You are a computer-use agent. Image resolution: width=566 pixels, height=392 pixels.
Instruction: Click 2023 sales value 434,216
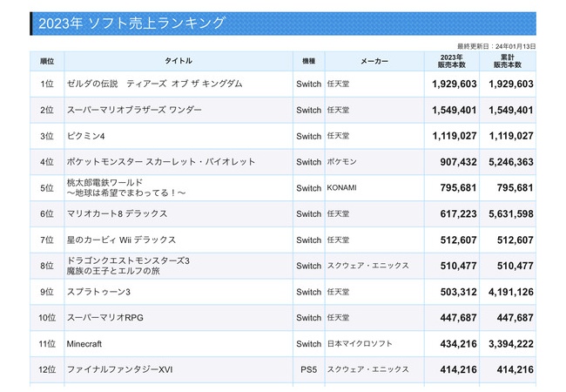click(458, 344)
